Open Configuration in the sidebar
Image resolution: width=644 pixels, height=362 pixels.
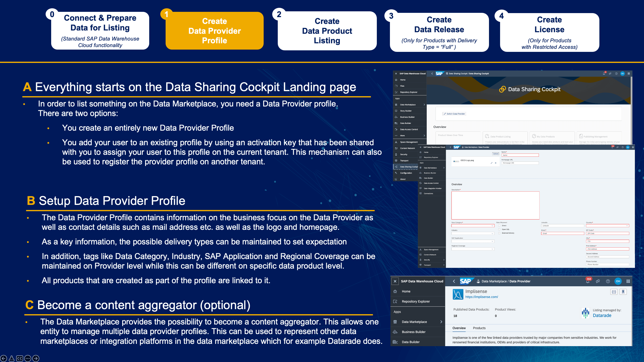pyautogui.click(x=406, y=173)
